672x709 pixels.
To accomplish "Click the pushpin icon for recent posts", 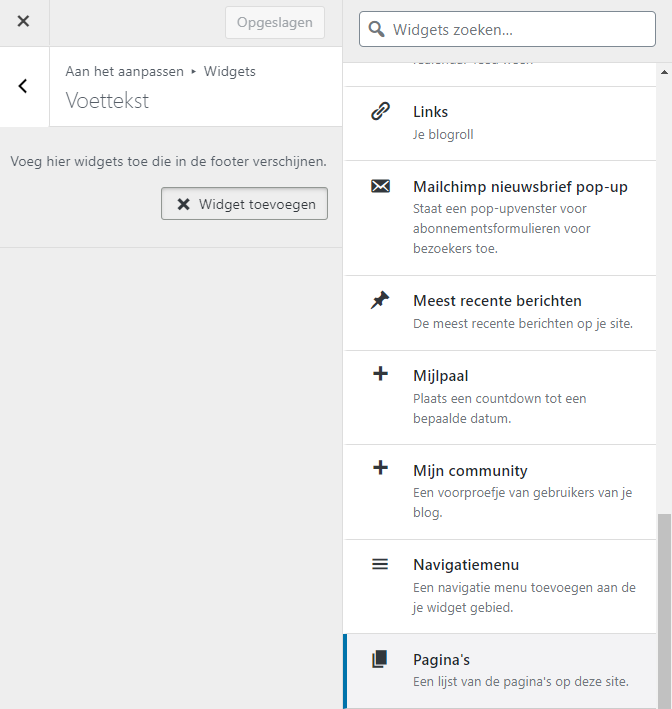I will 380,300.
